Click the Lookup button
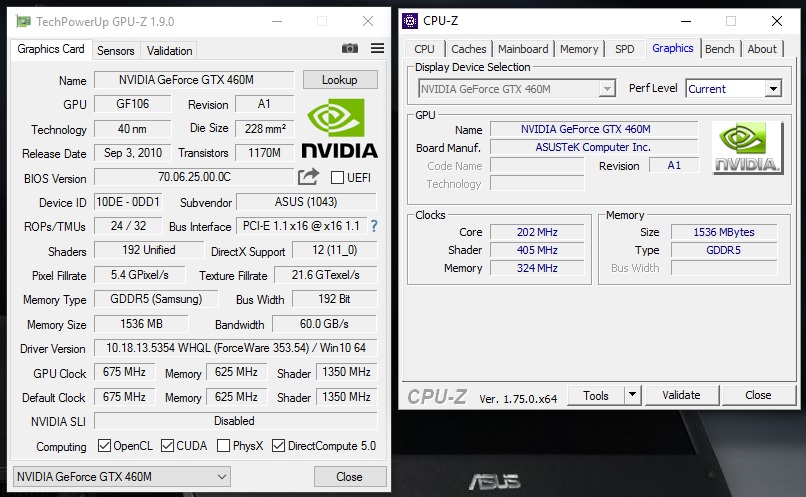Screen dimensions: 806x497 point(340,80)
